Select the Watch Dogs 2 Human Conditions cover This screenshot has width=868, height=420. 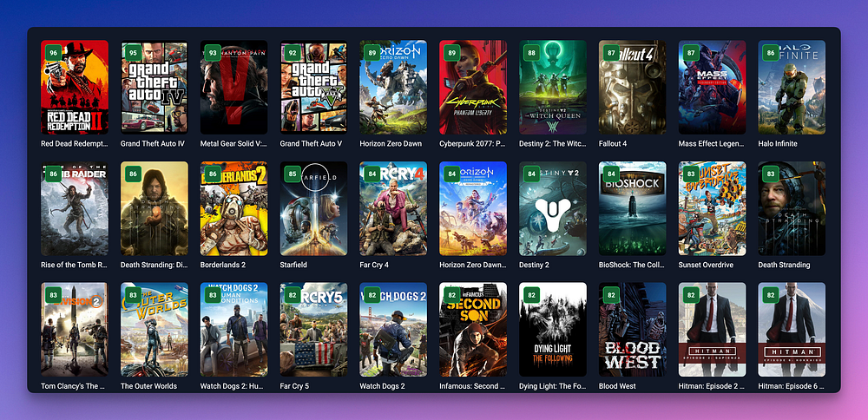coord(234,330)
